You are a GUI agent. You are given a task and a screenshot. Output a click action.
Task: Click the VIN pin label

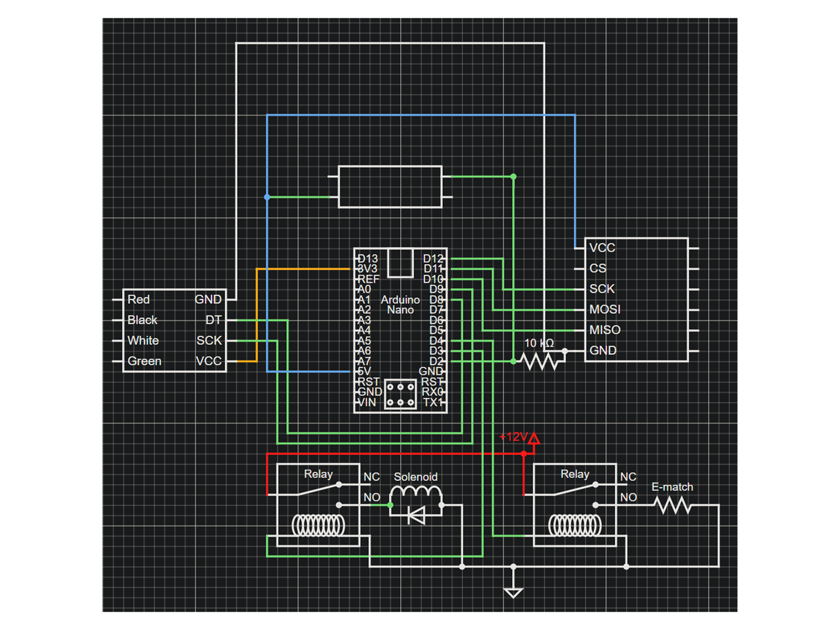click(367, 402)
